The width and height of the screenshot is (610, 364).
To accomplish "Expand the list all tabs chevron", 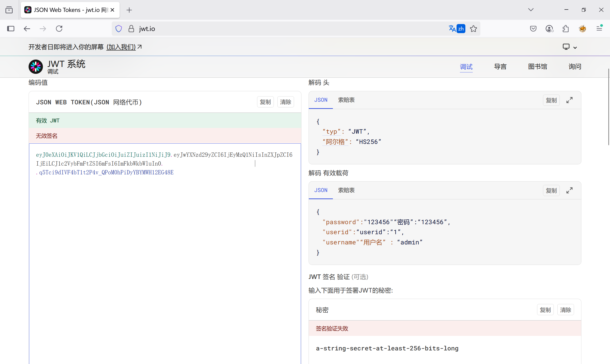I will pos(531,10).
